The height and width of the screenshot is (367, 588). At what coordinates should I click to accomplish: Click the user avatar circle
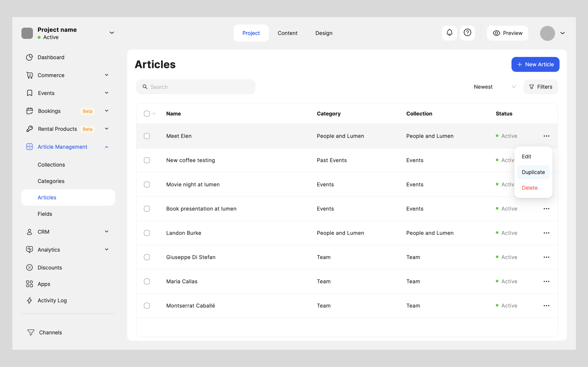click(547, 33)
